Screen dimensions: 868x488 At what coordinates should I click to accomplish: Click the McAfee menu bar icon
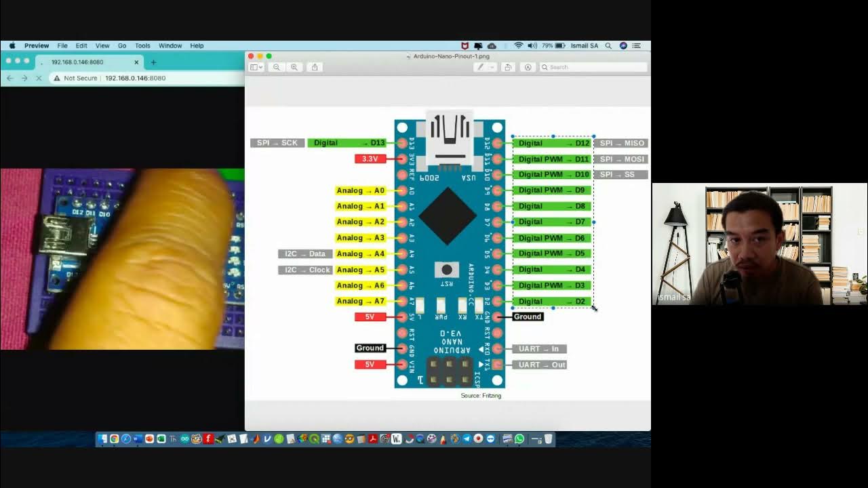coord(465,45)
